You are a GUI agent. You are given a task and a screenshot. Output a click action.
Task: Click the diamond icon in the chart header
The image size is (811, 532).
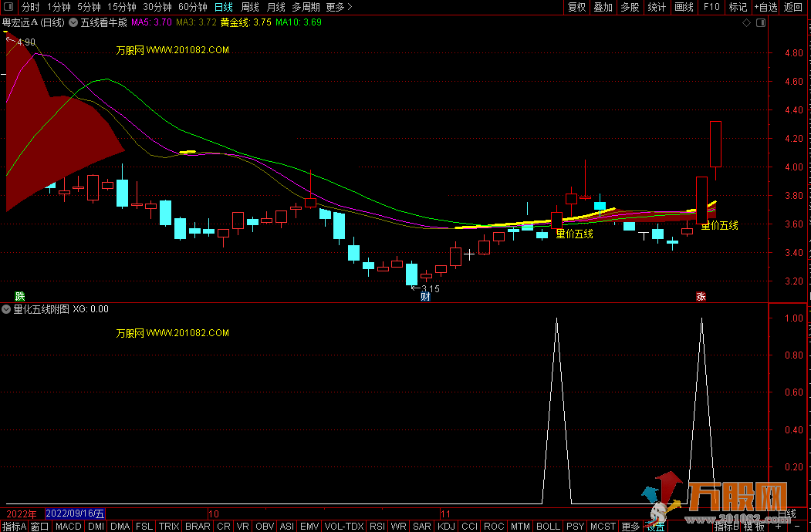click(x=746, y=23)
